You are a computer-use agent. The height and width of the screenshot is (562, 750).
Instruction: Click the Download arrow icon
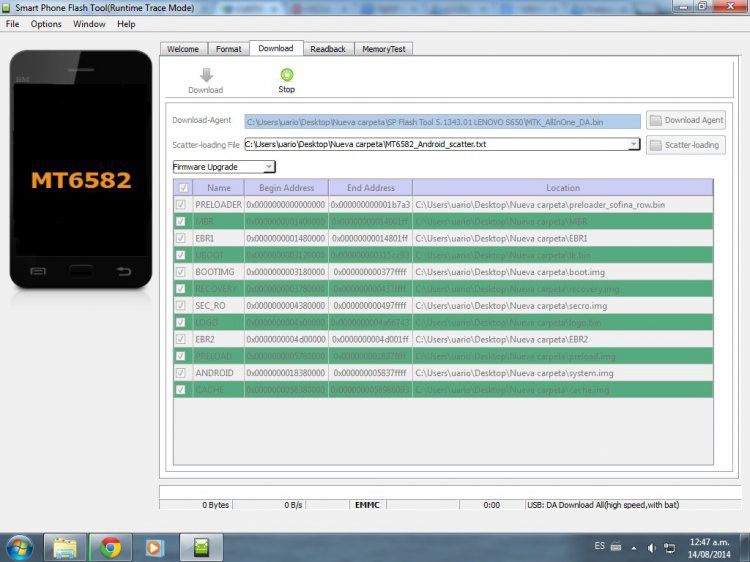click(206, 75)
